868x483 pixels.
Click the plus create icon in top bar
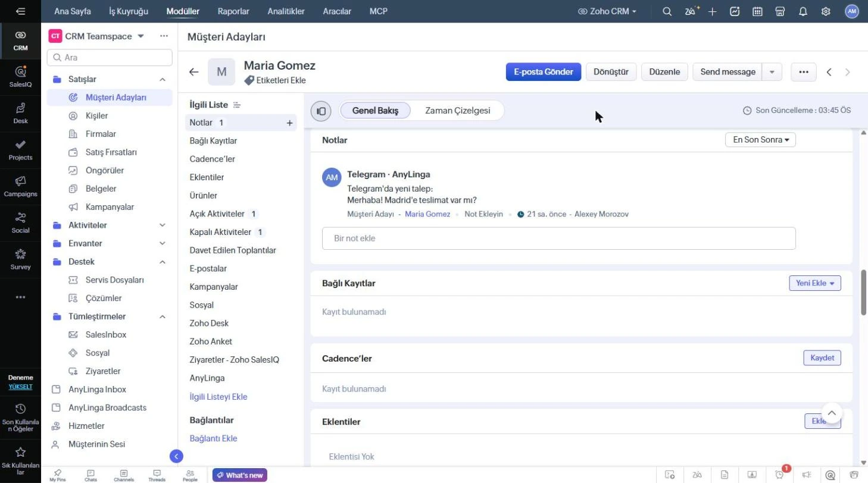[x=713, y=11]
